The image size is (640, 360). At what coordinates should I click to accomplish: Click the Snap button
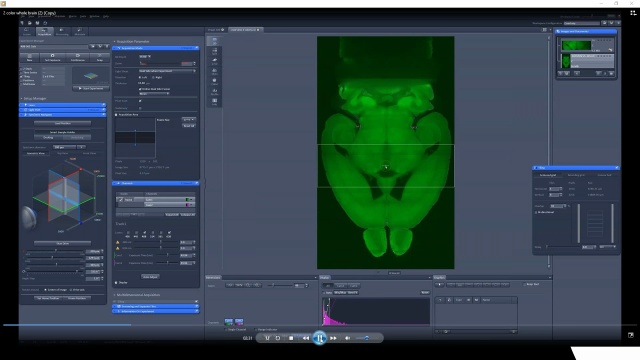(100, 58)
